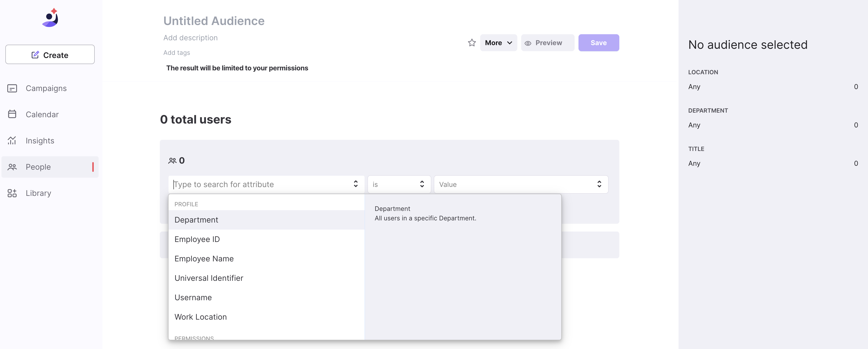868x349 pixels.
Task: Go to People section
Action: pos(50,167)
